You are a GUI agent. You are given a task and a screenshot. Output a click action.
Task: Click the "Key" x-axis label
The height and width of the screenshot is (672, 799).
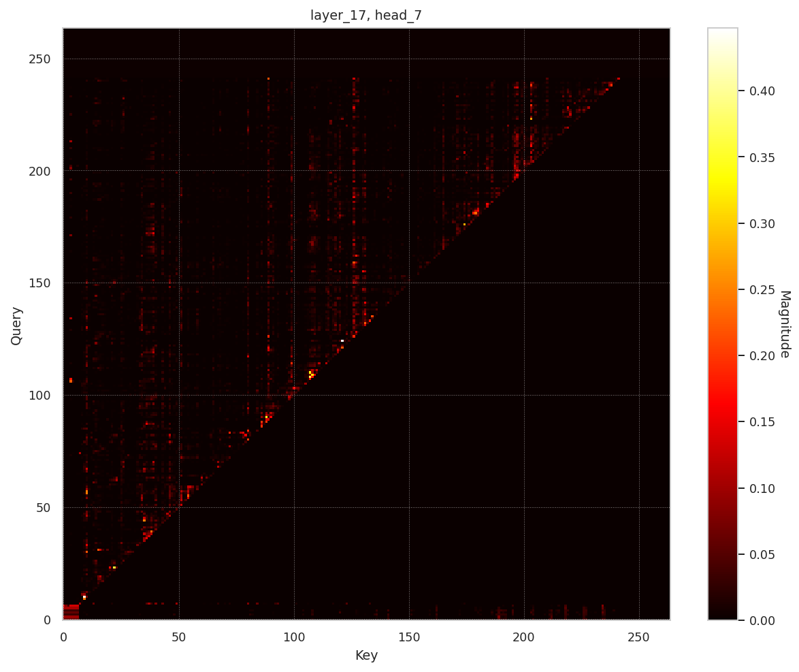(x=366, y=656)
